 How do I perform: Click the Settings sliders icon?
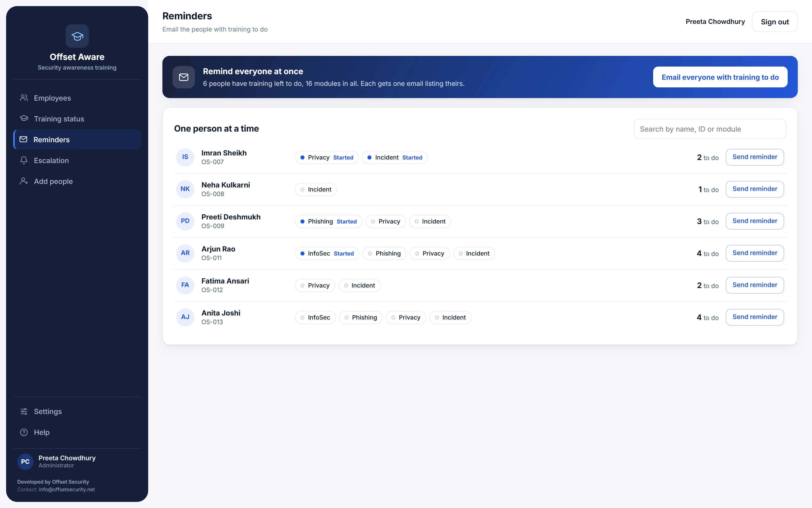tap(24, 411)
